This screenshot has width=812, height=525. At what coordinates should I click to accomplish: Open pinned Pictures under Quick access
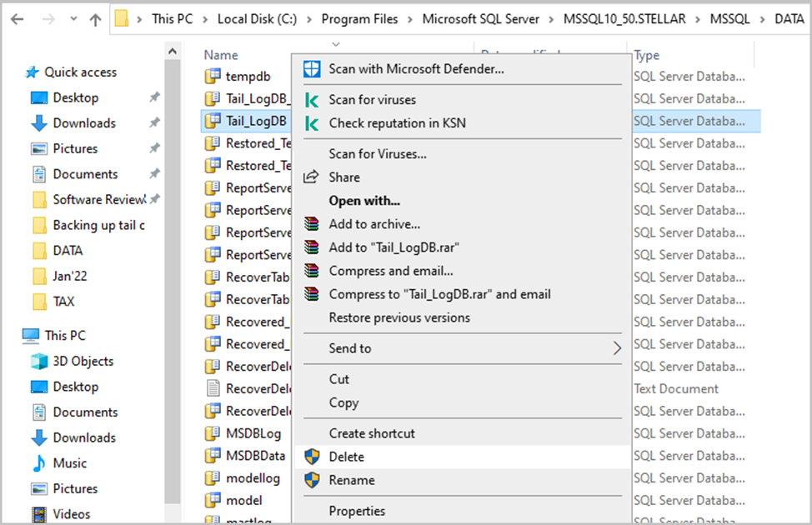[75, 148]
